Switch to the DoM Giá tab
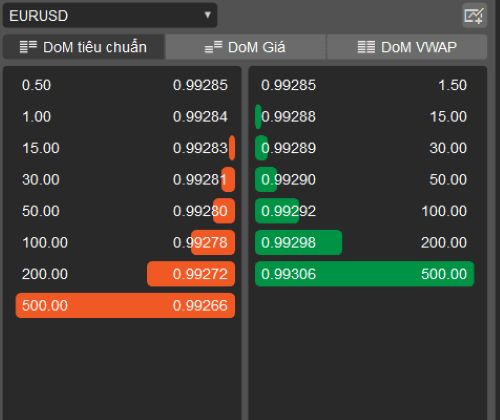Viewport: 500px width, 420px height. (245, 47)
